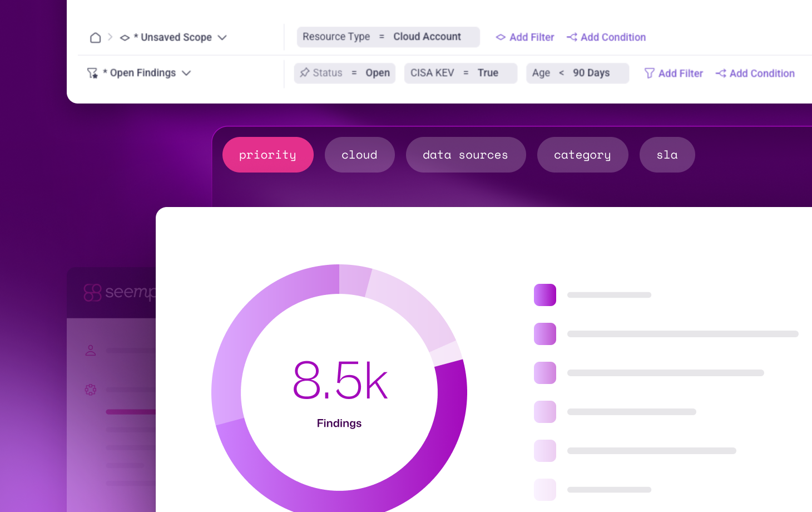Expand the Unsaved Scope dropdown

pyautogui.click(x=222, y=37)
